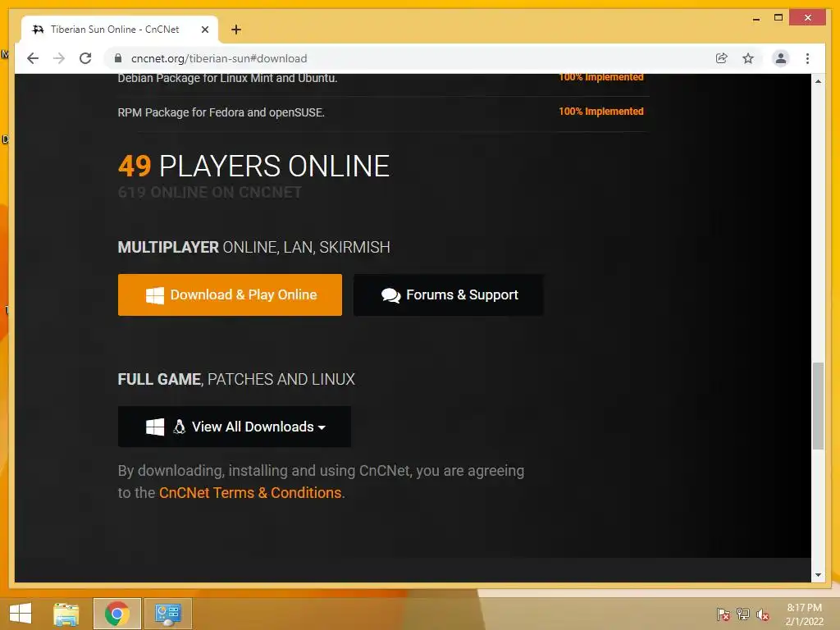Viewport: 840px width, 630px height.
Task: Click Download & Play Online button
Action: (230, 294)
